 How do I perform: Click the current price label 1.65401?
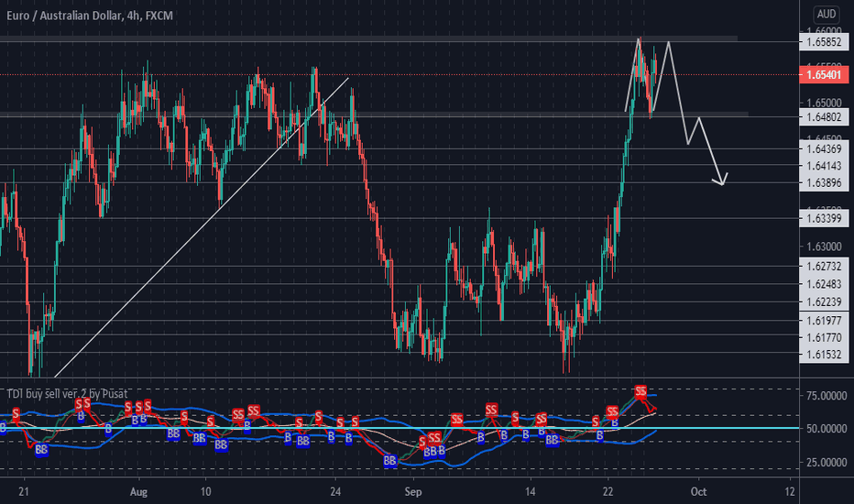pos(824,74)
